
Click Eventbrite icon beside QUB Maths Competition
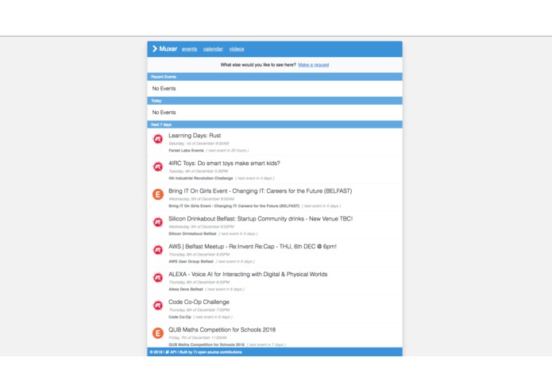pyautogui.click(x=158, y=333)
